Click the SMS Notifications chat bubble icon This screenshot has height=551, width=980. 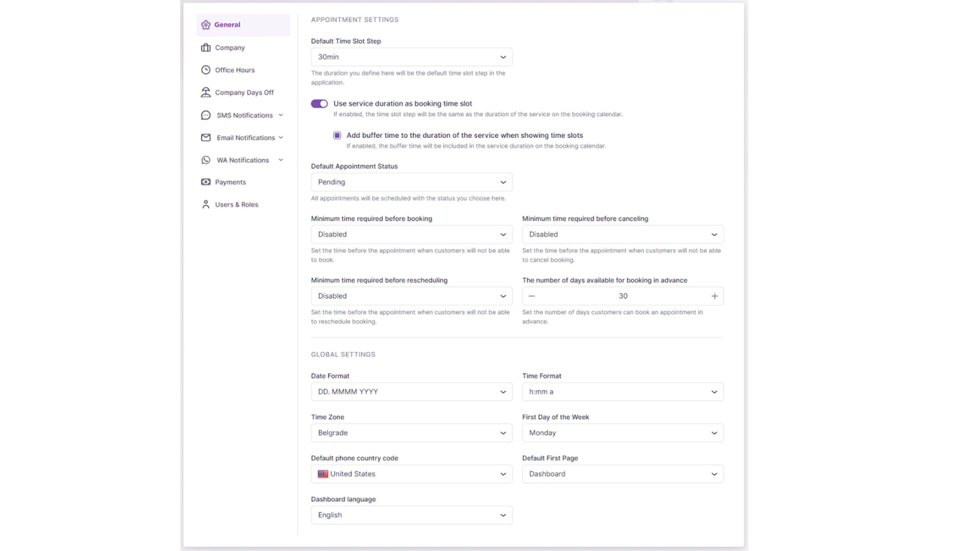coord(206,116)
